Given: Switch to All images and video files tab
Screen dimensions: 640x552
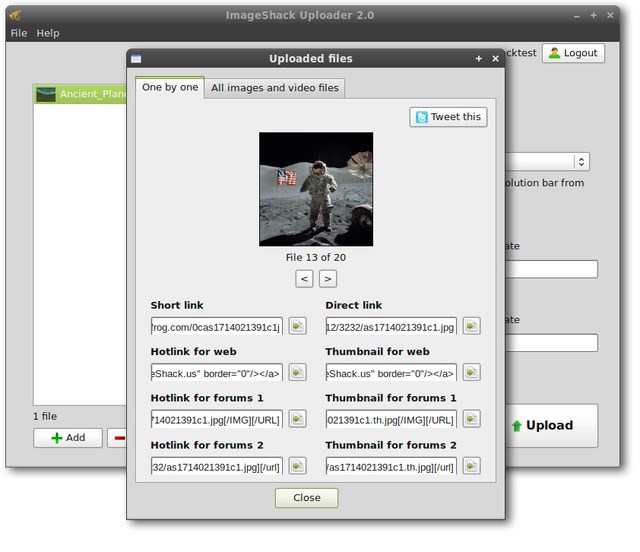Looking at the screenshot, I should point(275,88).
